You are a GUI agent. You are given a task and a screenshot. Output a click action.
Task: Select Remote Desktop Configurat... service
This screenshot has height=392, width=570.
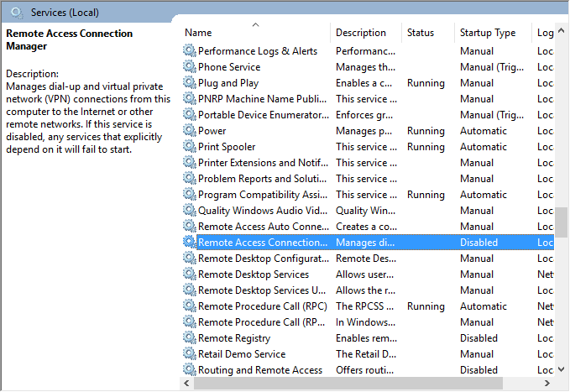coord(264,259)
